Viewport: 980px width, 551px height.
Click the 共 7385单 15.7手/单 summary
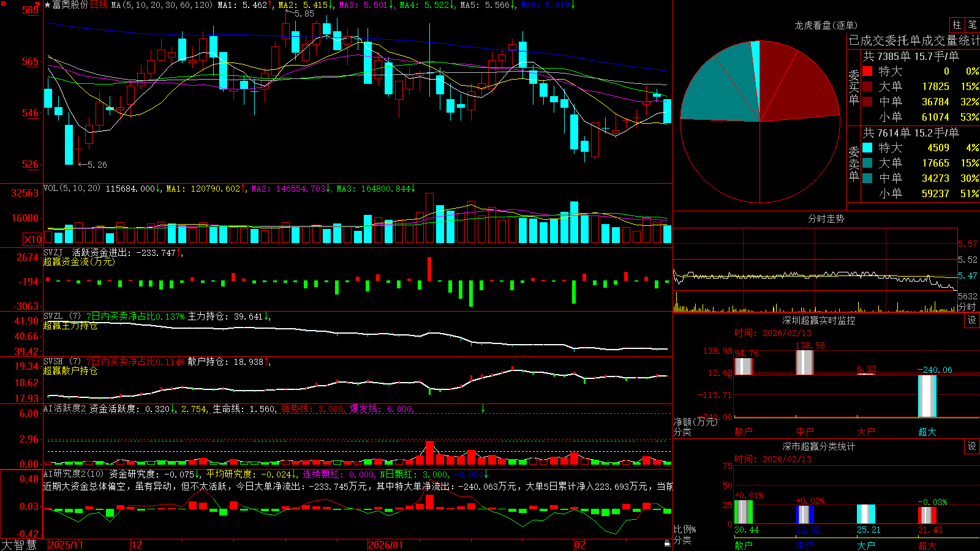coord(911,56)
